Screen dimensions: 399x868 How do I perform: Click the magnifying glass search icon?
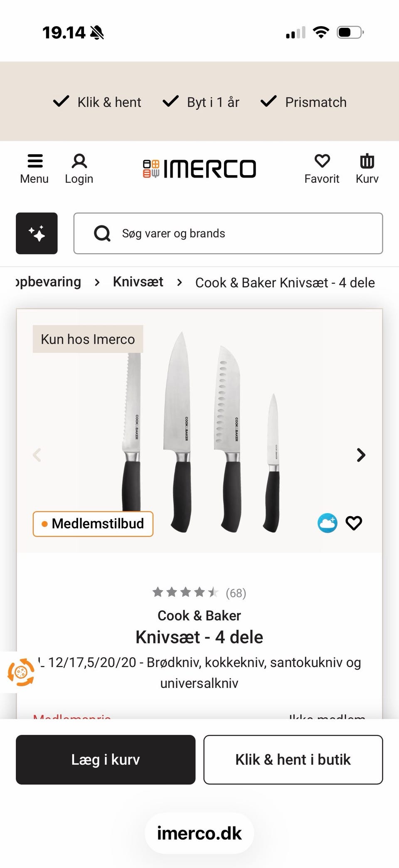[x=102, y=233]
